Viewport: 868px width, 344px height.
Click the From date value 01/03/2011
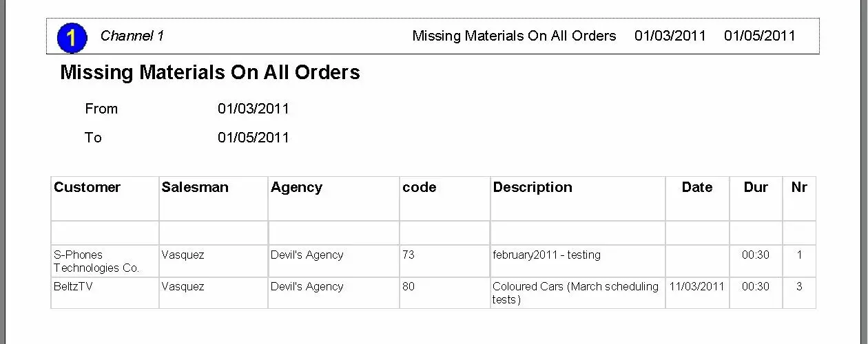click(254, 109)
